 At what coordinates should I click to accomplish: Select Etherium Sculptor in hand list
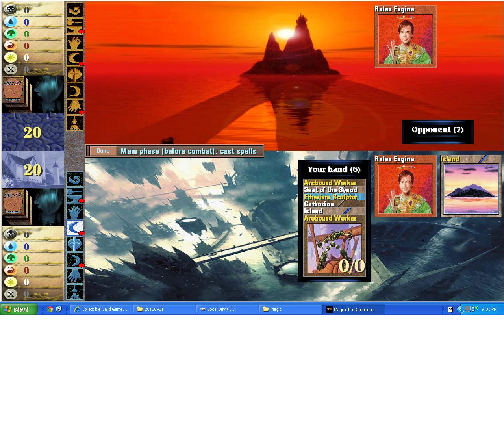click(334, 197)
